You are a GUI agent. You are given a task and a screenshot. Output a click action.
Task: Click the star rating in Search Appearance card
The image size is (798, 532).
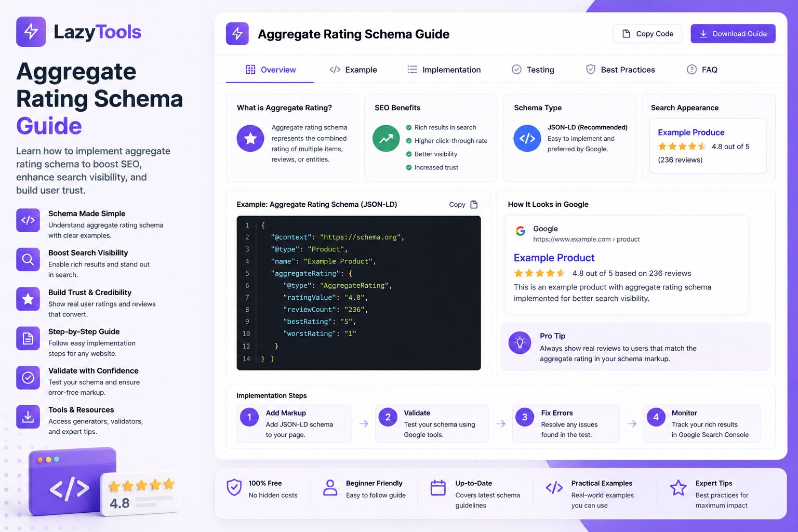click(x=682, y=147)
